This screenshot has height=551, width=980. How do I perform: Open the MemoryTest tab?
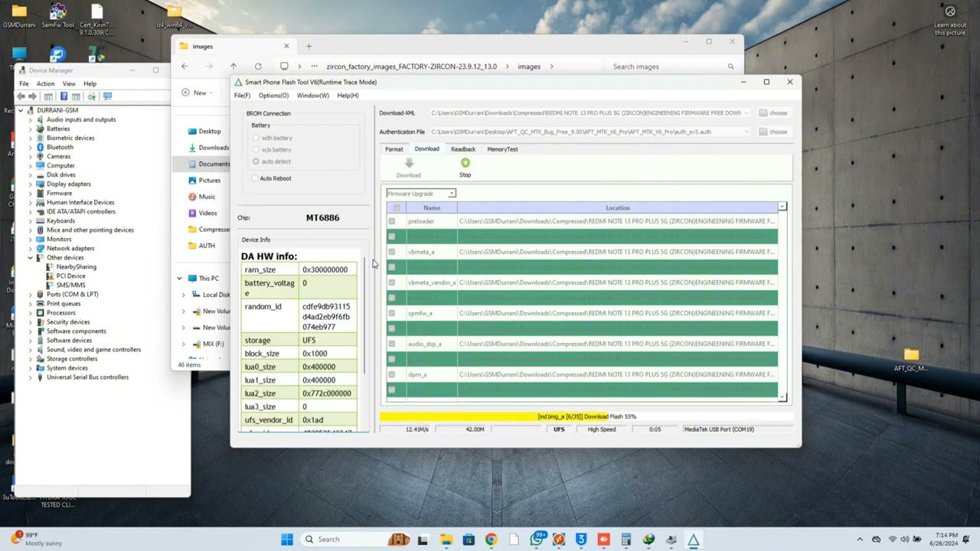pos(502,149)
